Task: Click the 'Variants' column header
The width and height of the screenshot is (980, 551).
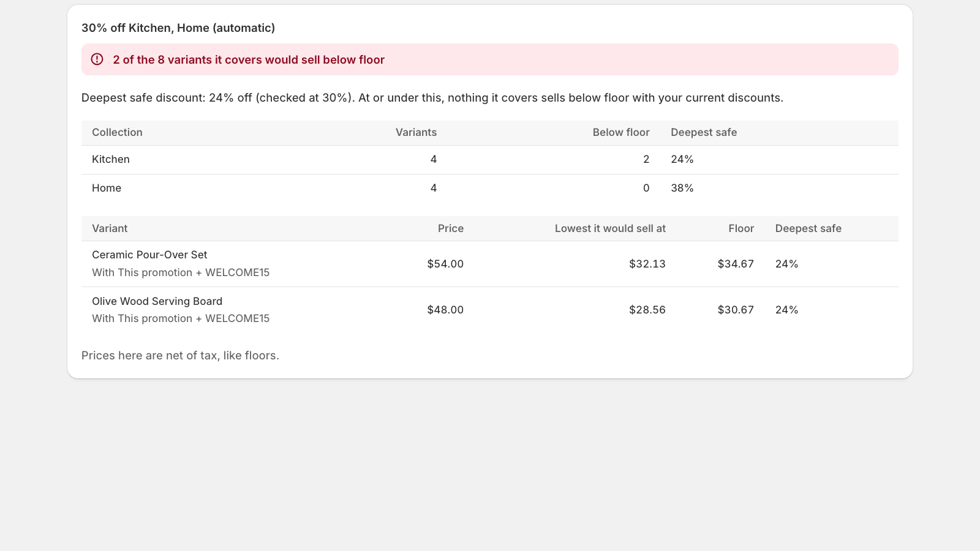Action: pyautogui.click(x=416, y=132)
